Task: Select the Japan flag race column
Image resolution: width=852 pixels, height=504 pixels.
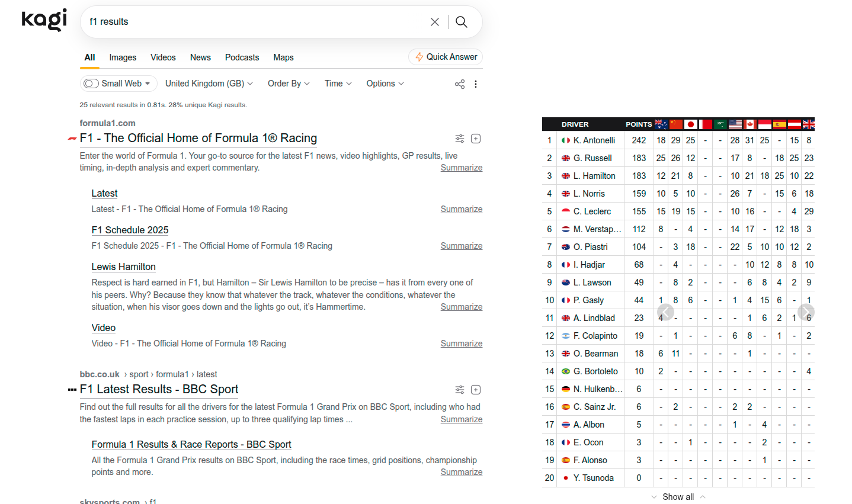Action: [x=691, y=124]
